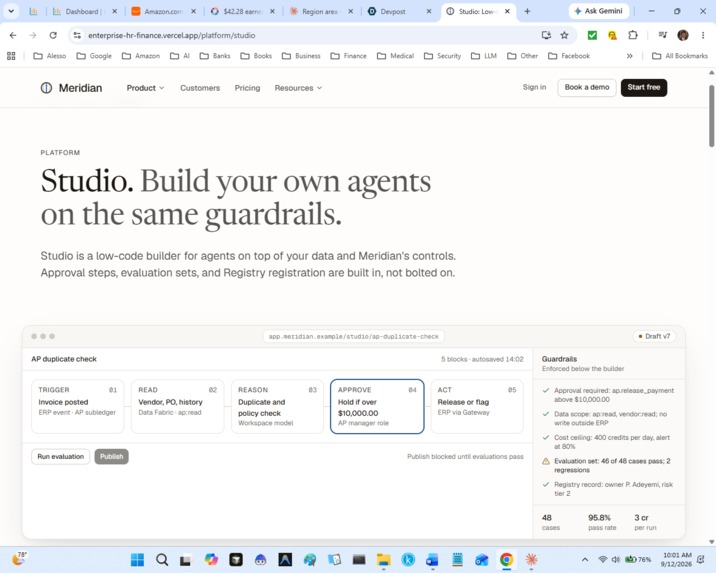Select the Approve block Hold if over $10,000.00
The width and height of the screenshot is (716, 573).
click(377, 406)
